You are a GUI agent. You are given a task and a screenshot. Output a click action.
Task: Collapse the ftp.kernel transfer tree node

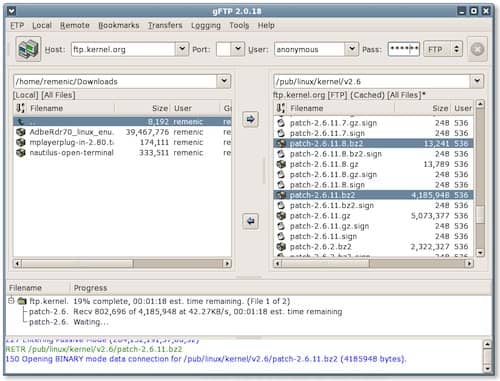[x=11, y=301]
